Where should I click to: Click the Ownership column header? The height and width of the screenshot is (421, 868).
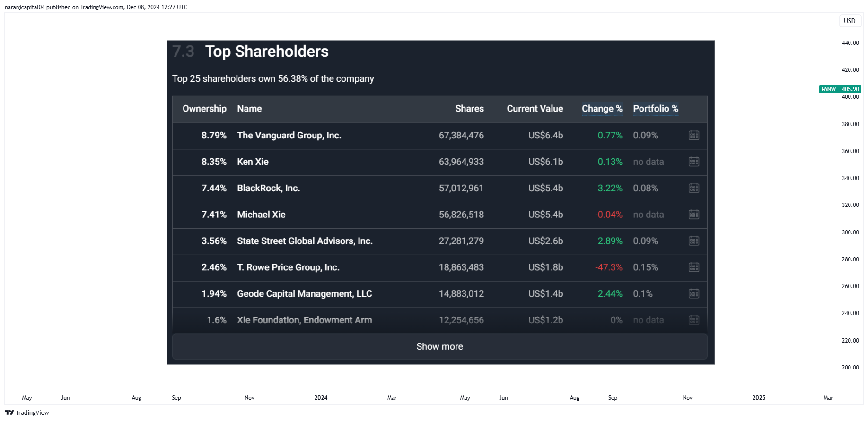pos(204,109)
